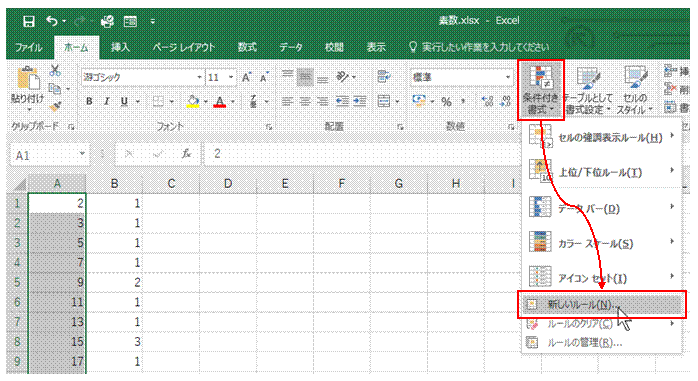Open the Name Box dropdown for A1

(82, 154)
